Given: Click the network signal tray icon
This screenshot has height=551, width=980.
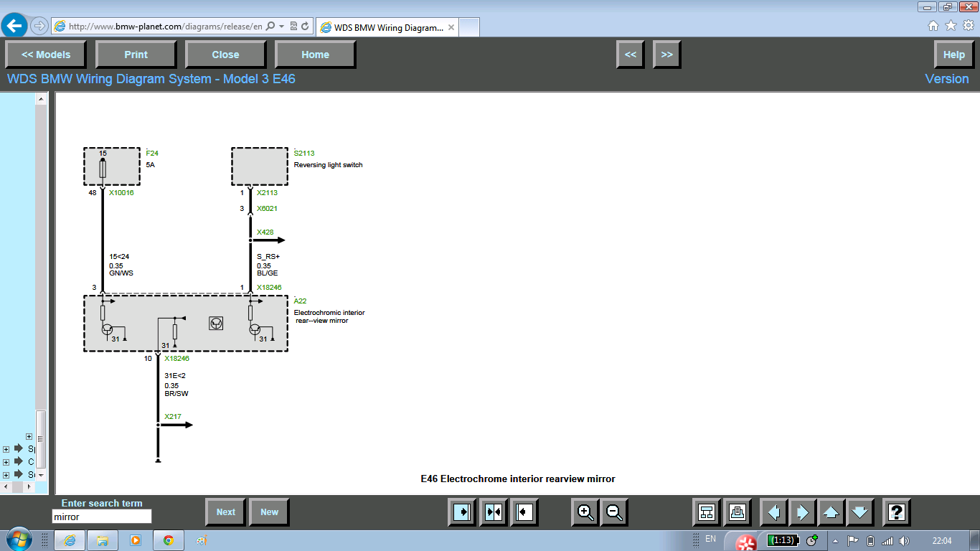Looking at the screenshot, I should [x=887, y=540].
